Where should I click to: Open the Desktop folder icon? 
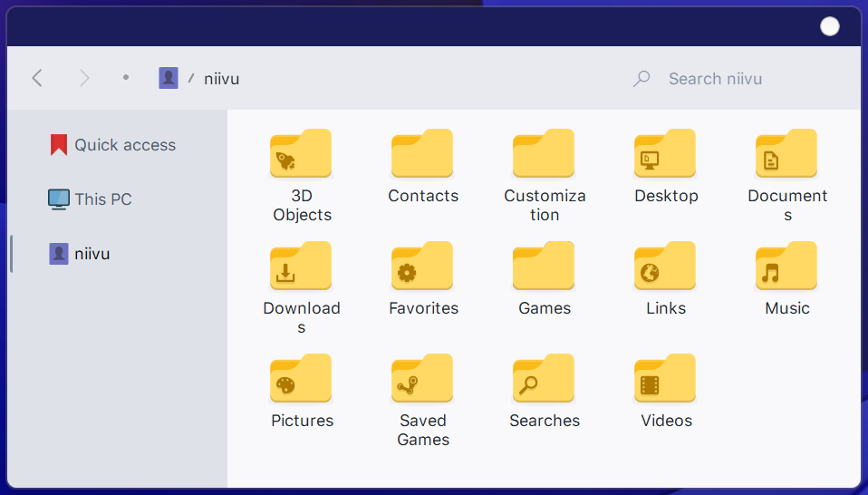coord(665,154)
